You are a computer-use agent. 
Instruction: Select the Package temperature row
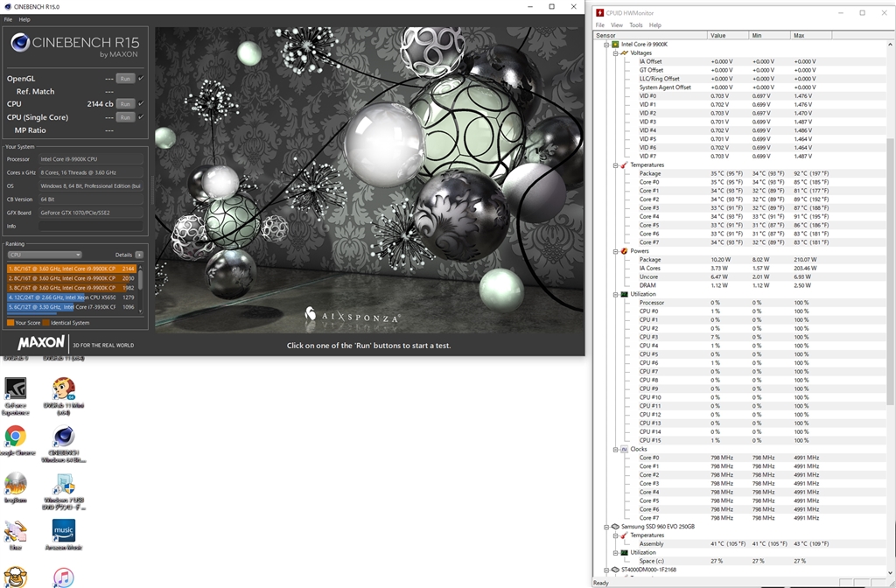pyautogui.click(x=740, y=173)
